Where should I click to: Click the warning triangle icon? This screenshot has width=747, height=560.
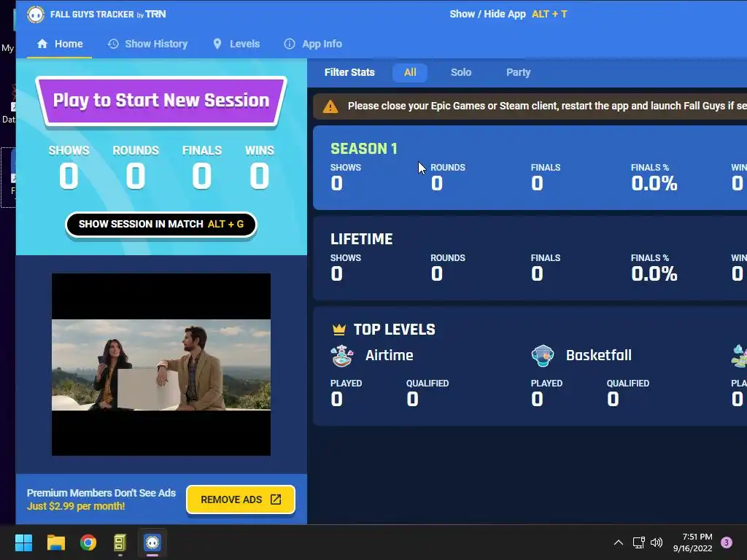coord(330,106)
